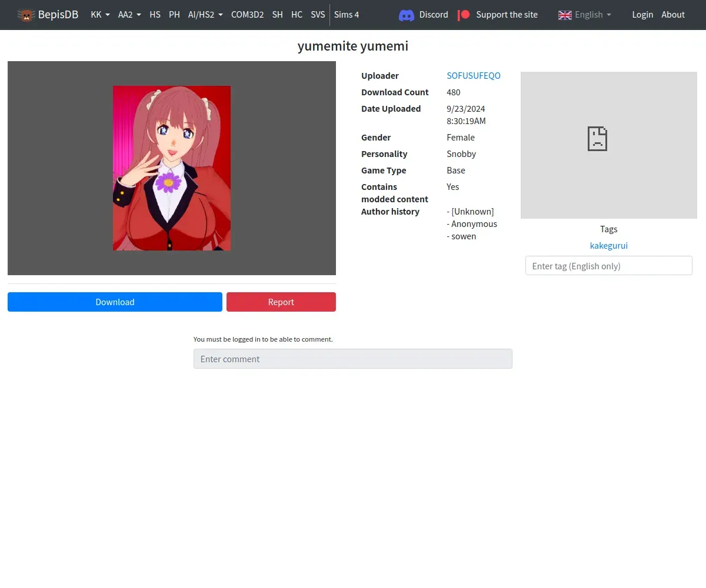
Task: Click the Tags heading
Action: (609, 229)
